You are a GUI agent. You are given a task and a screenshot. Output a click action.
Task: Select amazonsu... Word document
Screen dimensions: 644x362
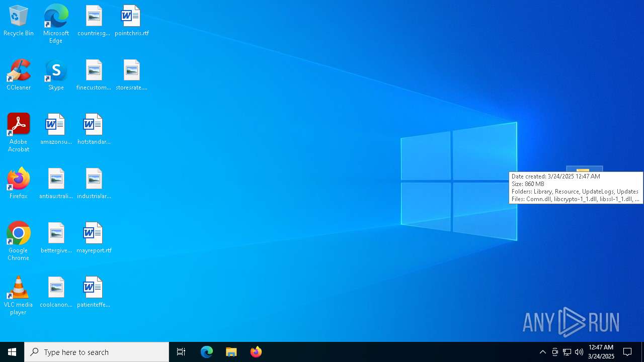point(56,130)
